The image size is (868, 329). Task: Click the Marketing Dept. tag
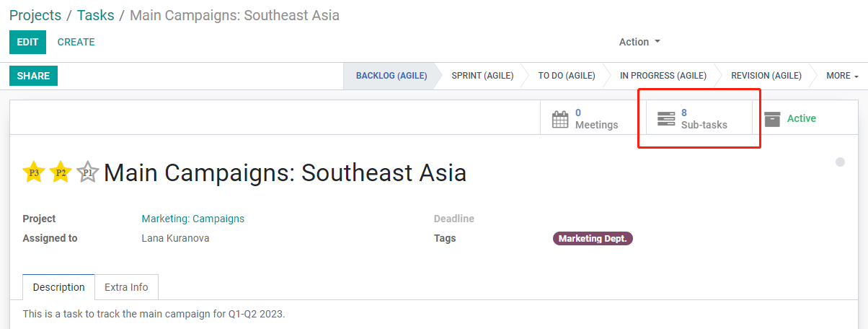coord(593,238)
